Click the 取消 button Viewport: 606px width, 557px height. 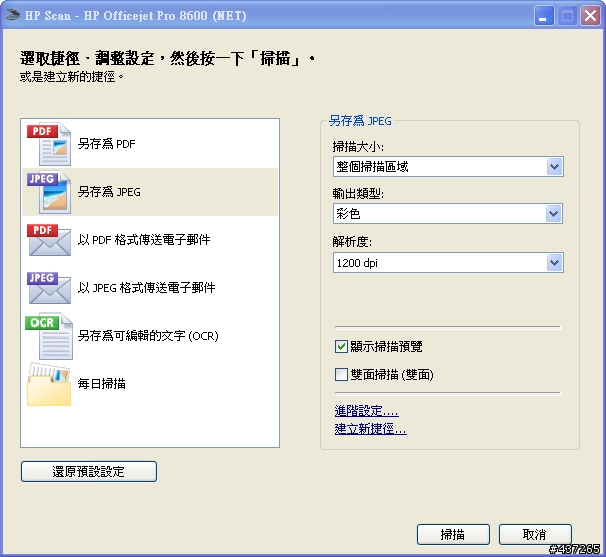click(x=535, y=535)
